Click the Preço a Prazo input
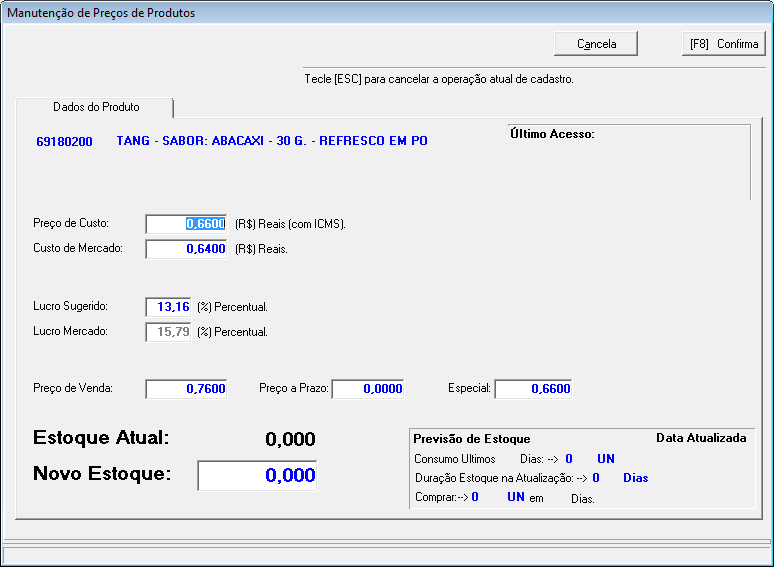 [373, 389]
